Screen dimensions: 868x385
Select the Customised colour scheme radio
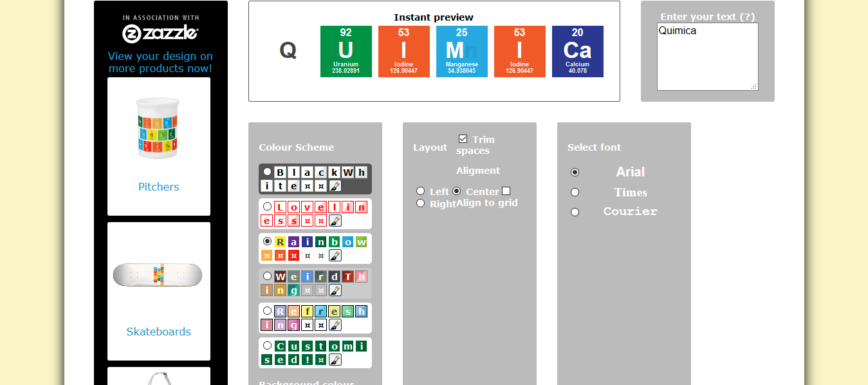pyautogui.click(x=267, y=345)
